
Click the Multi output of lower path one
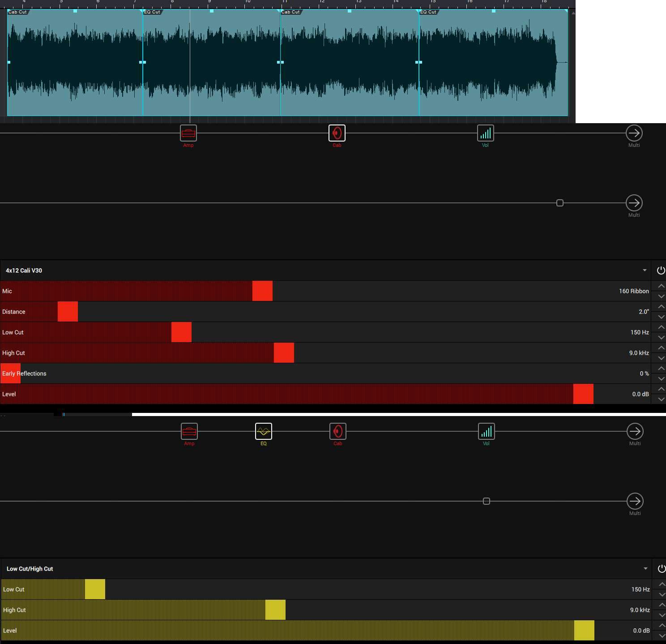pyautogui.click(x=635, y=431)
